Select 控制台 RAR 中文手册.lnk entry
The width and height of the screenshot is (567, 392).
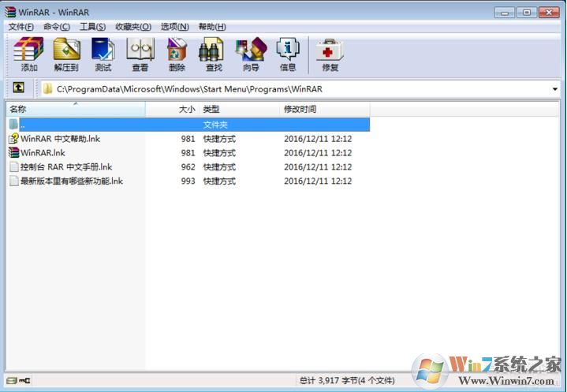pos(66,166)
